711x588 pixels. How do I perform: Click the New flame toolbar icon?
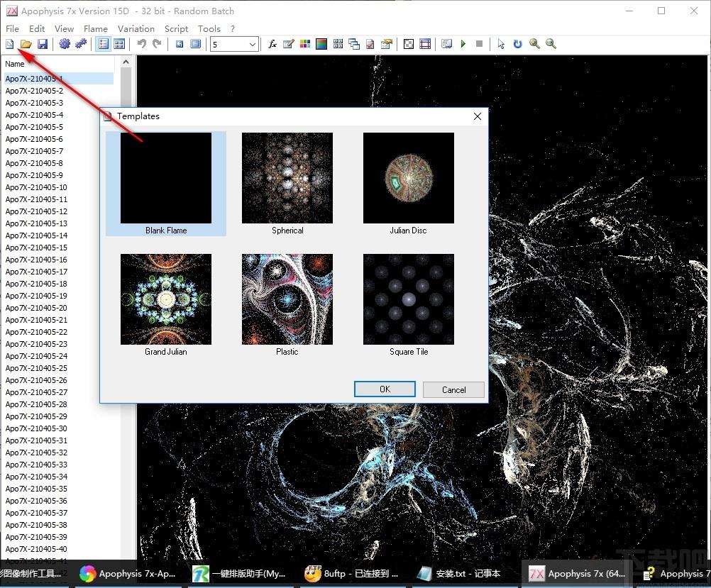point(9,44)
